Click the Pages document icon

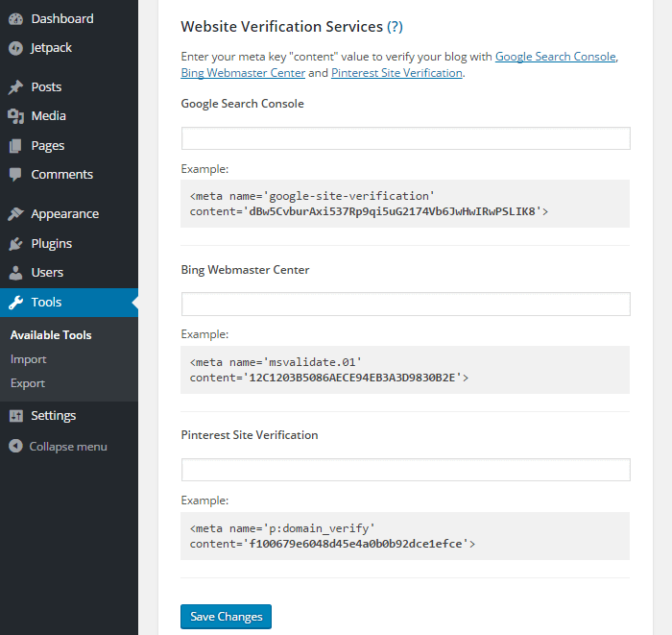[x=16, y=146]
